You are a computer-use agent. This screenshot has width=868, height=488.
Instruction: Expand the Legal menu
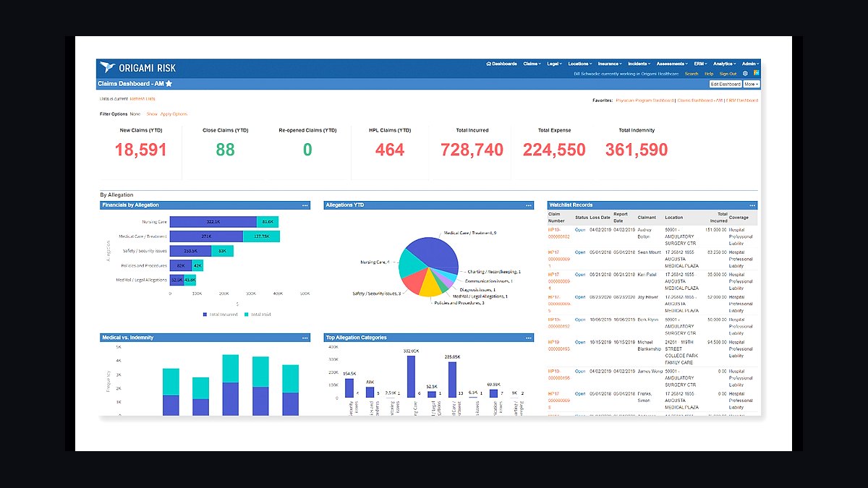tap(554, 64)
